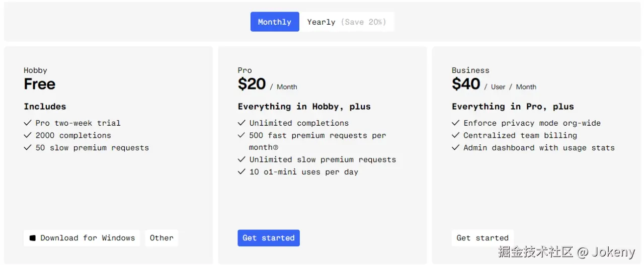Click the $20 Pro price text

(x=252, y=84)
